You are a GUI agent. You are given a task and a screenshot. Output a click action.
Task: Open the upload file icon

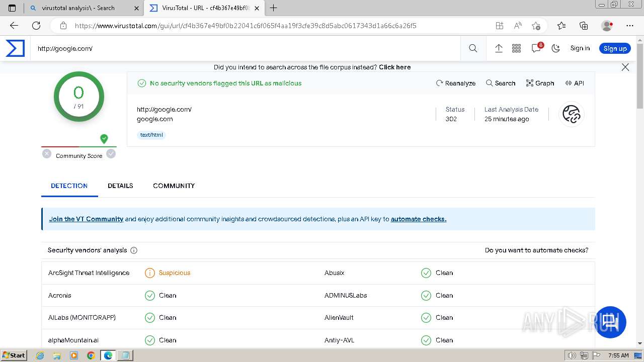[x=499, y=48]
